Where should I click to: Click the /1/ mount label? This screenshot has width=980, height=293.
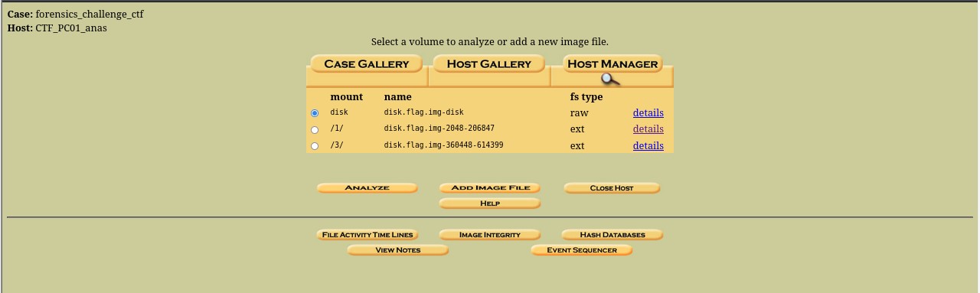tap(337, 129)
